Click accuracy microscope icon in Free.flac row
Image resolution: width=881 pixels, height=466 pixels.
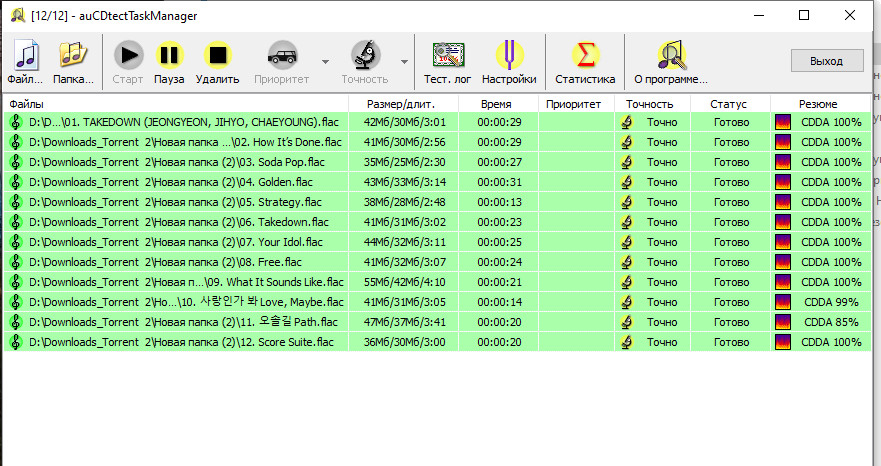point(626,262)
